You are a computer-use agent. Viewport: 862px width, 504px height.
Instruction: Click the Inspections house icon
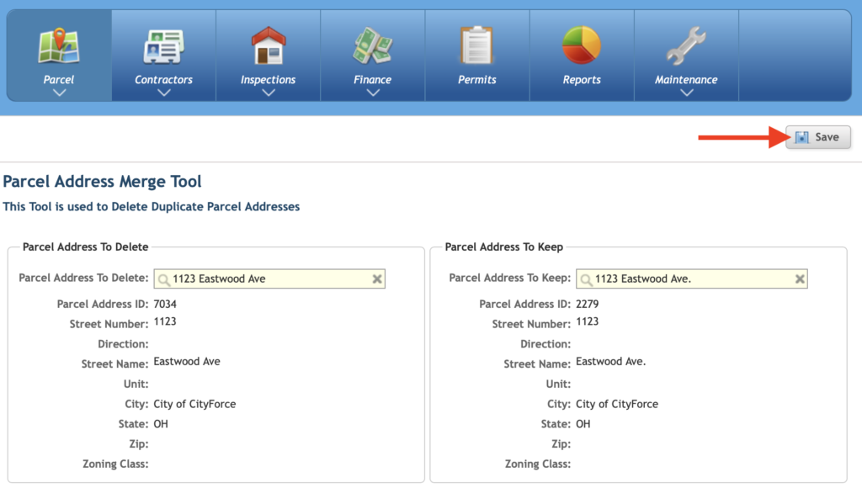pyautogui.click(x=269, y=45)
